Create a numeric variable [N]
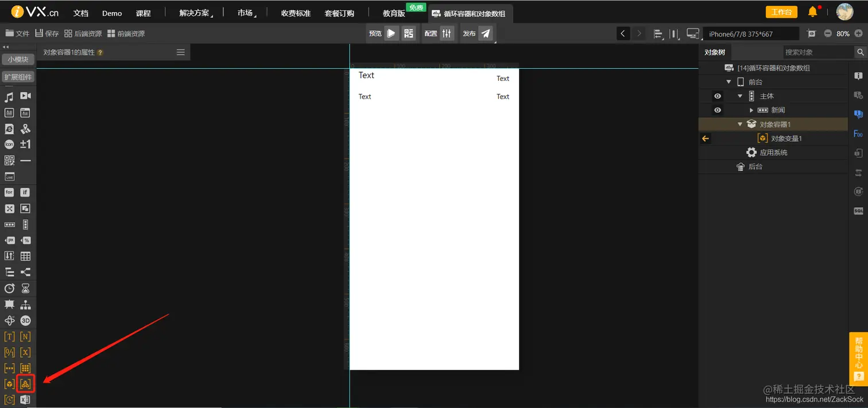 tap(25, 337)
